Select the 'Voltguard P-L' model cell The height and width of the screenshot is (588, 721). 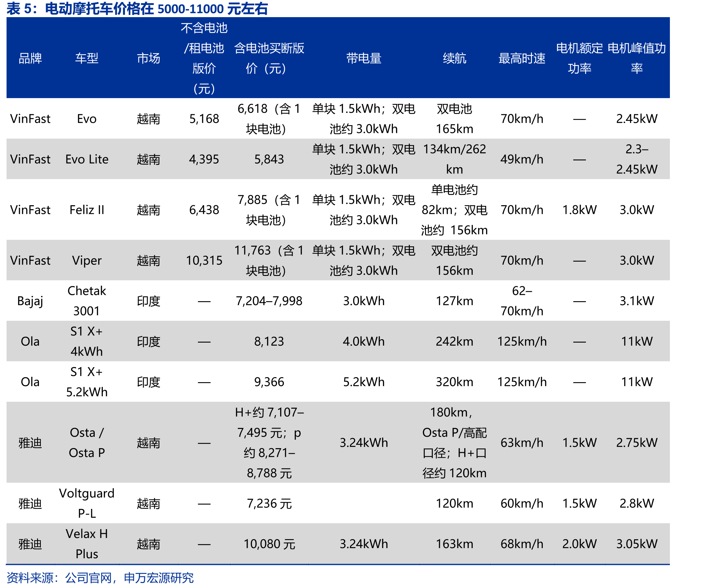87,504
